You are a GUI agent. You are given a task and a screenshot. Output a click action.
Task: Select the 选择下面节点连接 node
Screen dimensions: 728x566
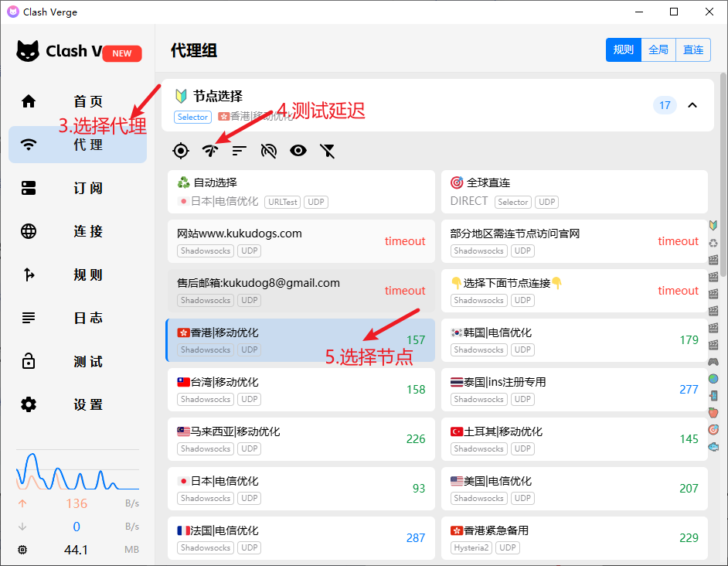(x=574, y=291)
